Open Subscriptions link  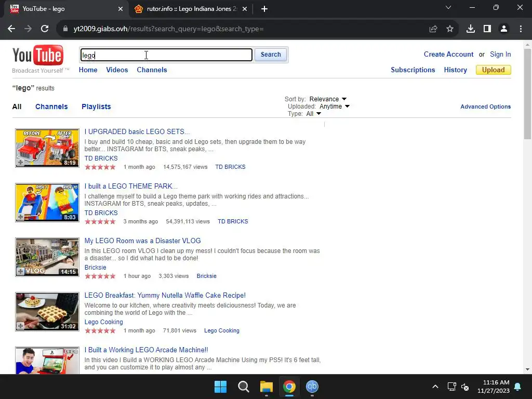tap(413, 70)
